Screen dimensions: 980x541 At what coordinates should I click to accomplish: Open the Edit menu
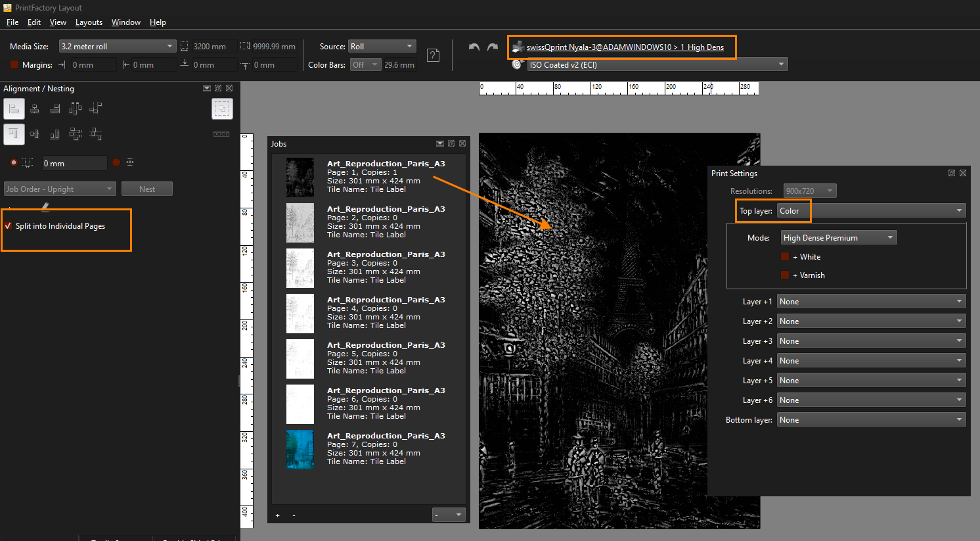pos(34,22)
